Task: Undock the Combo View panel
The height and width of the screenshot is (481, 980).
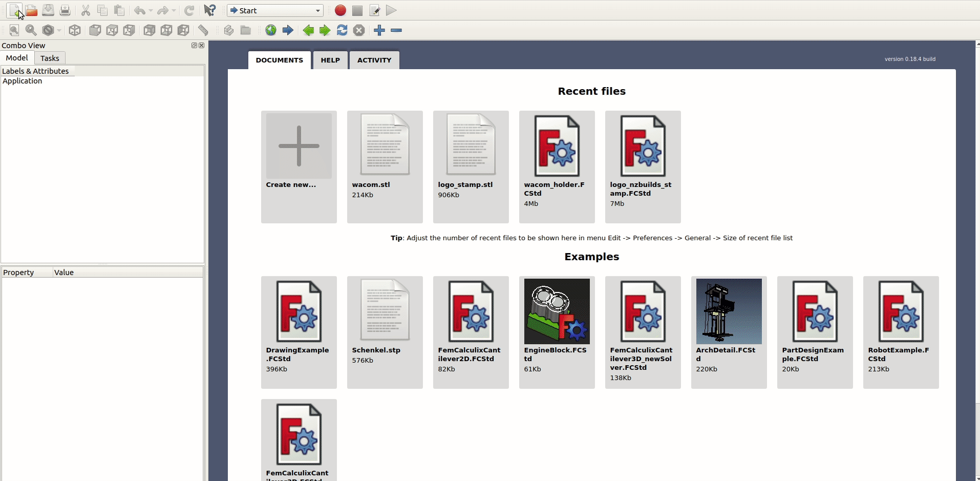Action: click(x=194, y=46)
